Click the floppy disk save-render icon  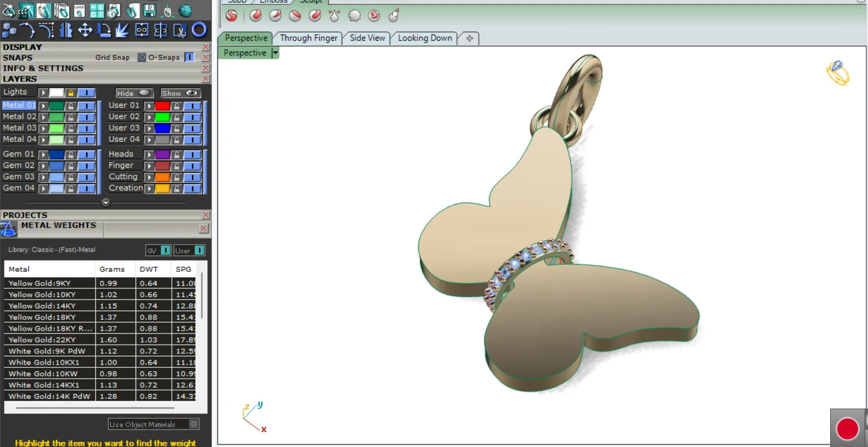pyautogui.click(x=150, y=11)
